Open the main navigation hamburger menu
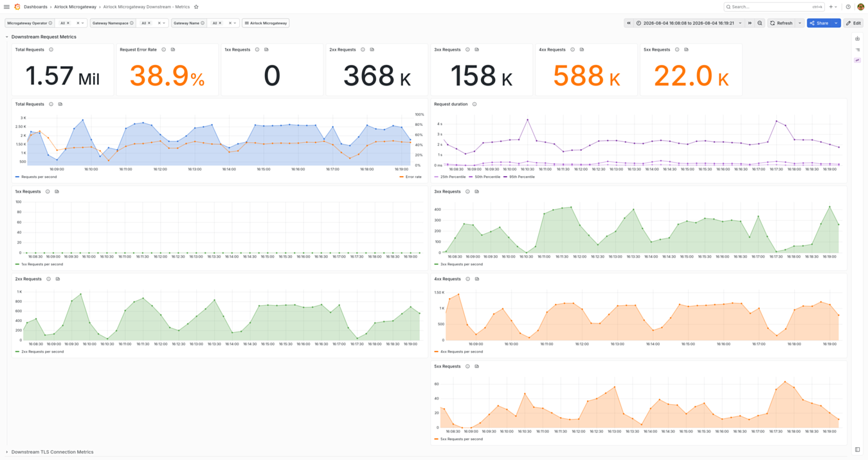The image size is (868, 460). (7, 7)
